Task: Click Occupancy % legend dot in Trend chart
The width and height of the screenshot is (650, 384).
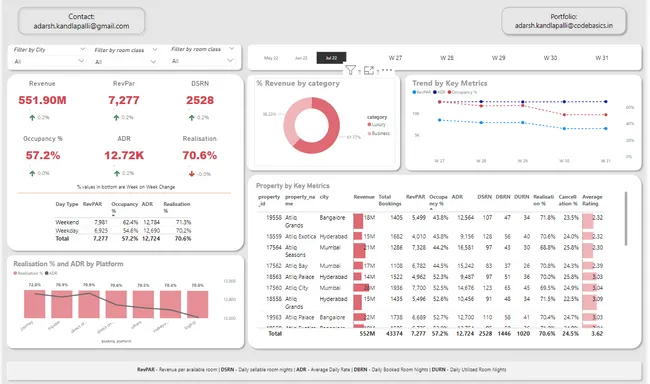Action: 449,92
